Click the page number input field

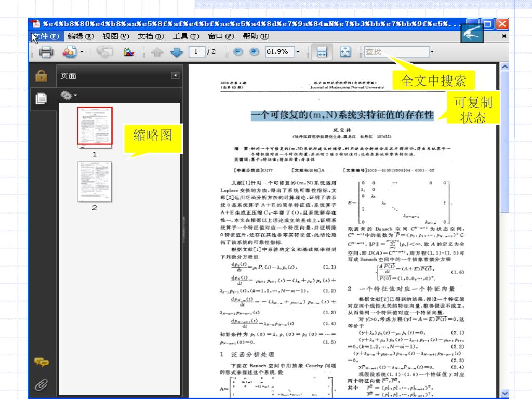[196, 51]
